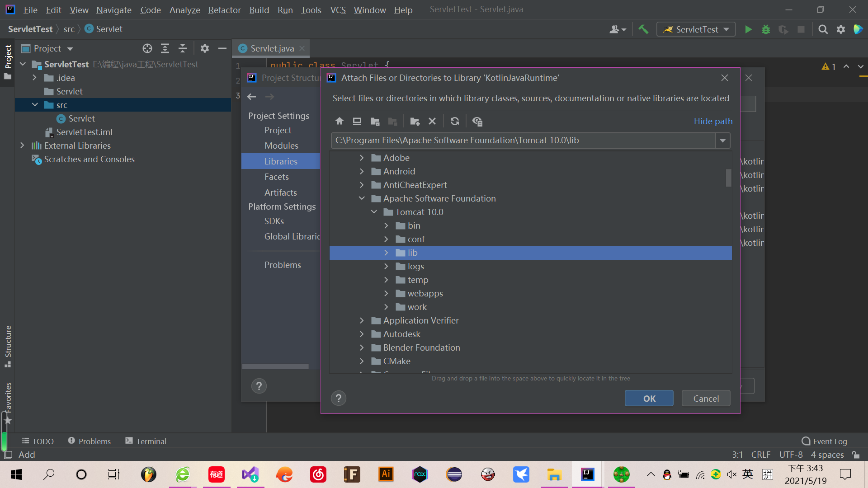Start Debugging with the bug icon
The height and width of the screenshot is (488, 868).
click(766, 29)
